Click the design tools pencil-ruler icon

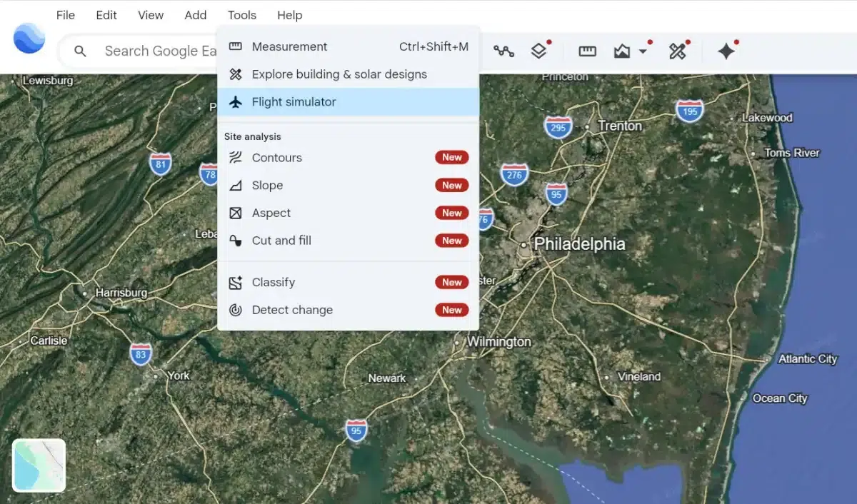click(677, 51)
